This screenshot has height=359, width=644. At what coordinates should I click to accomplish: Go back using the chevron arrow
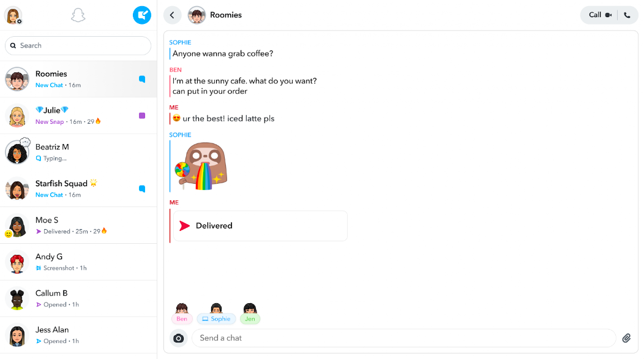click(172, 15)
